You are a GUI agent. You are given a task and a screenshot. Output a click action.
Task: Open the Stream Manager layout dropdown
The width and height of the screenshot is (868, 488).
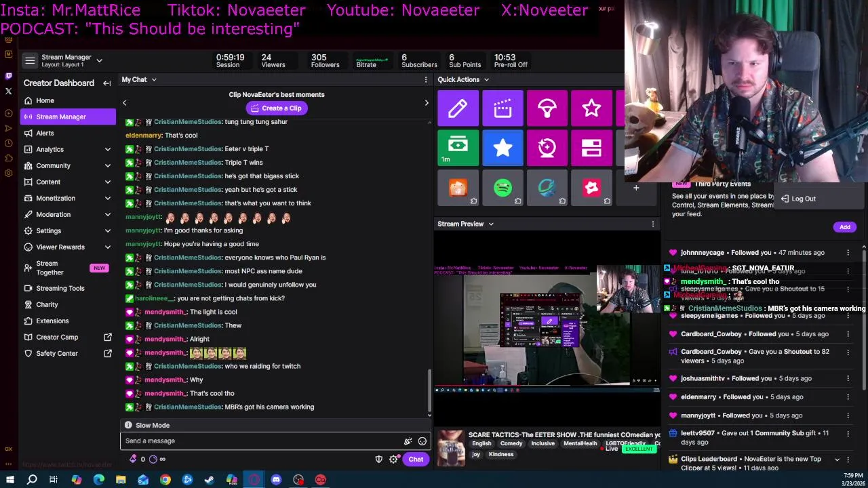click(x=99, y=61)
